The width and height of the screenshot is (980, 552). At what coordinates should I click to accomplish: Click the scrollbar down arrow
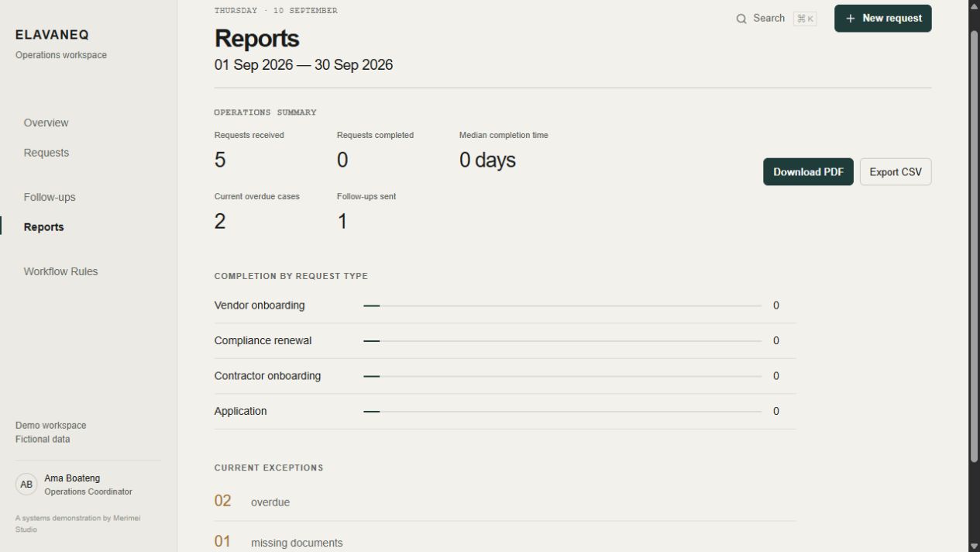coord(974,546)
